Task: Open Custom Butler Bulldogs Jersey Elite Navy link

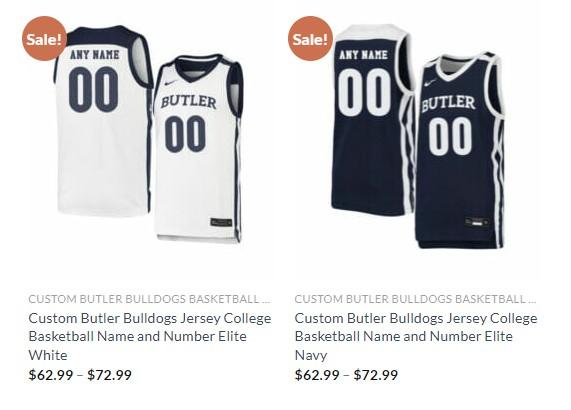Action: point(416,336)
